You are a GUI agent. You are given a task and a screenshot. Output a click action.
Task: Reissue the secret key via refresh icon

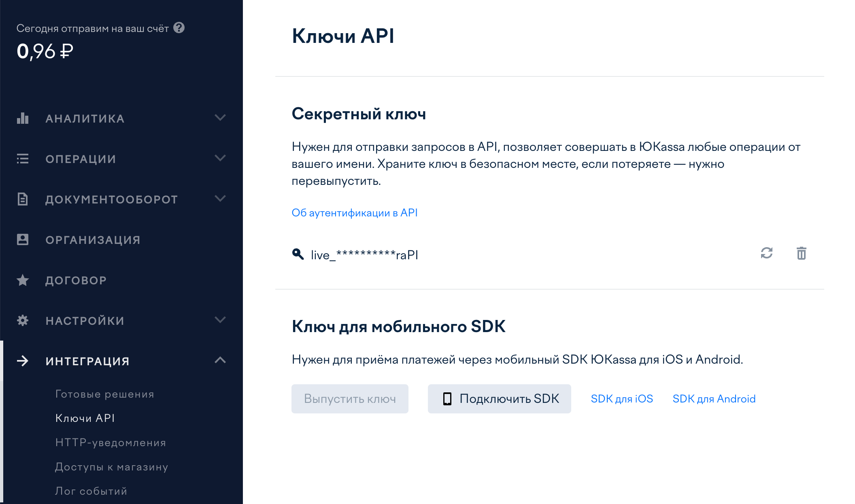(x=767, y=254)
